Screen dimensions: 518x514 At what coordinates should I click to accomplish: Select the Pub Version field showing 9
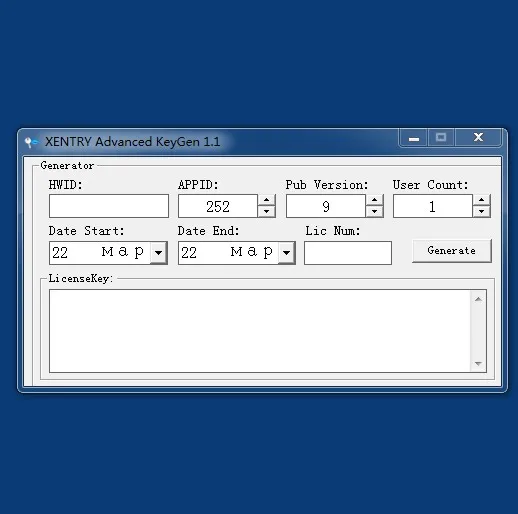[x=326, y=206]
